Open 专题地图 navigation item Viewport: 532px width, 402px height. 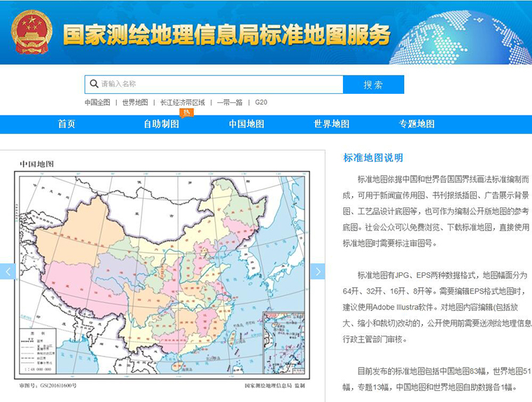416,124
